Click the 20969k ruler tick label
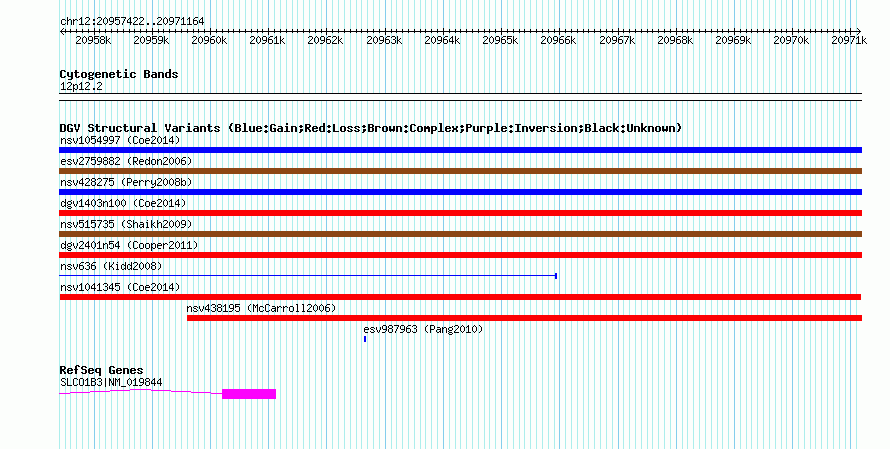 (x=733, y=40)
